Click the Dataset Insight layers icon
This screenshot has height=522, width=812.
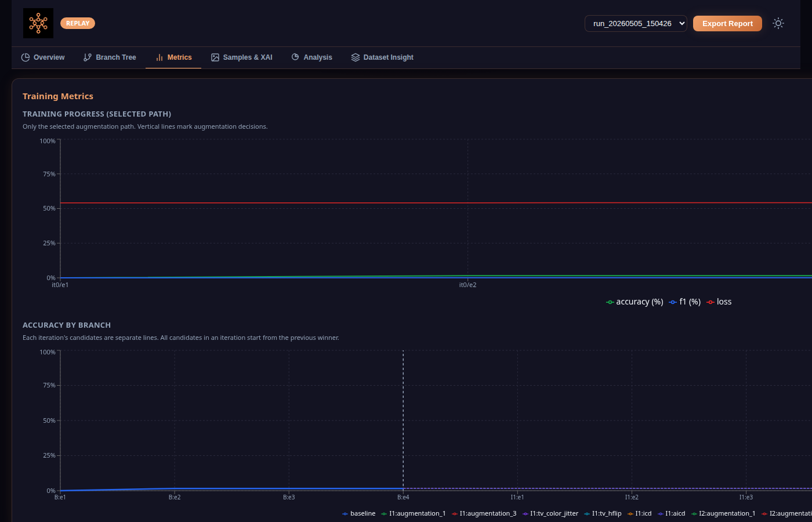tap(356, 57)
